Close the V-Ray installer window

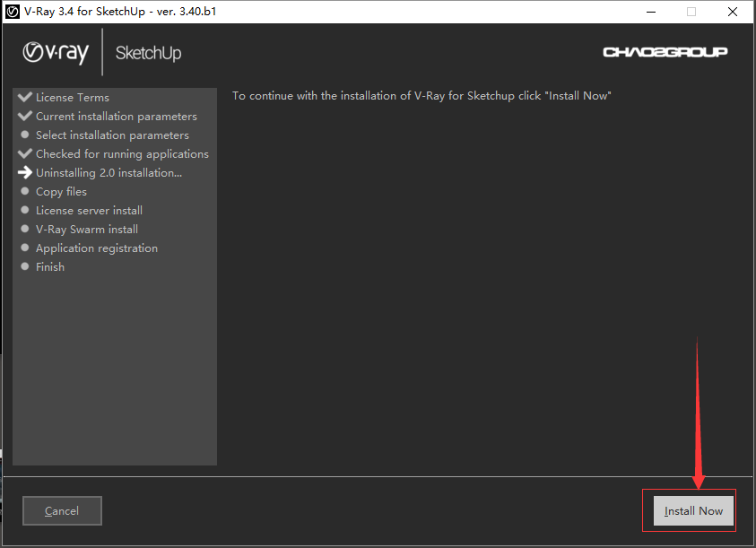pos(733,12)
